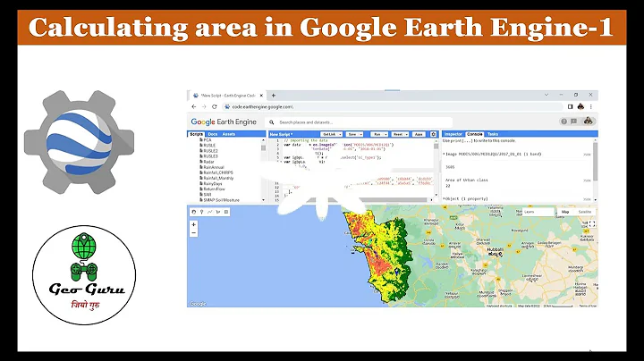This screenshot has width=644, height=361.
Task: Switch to the Tasks tab
Action: click(493, 134)
